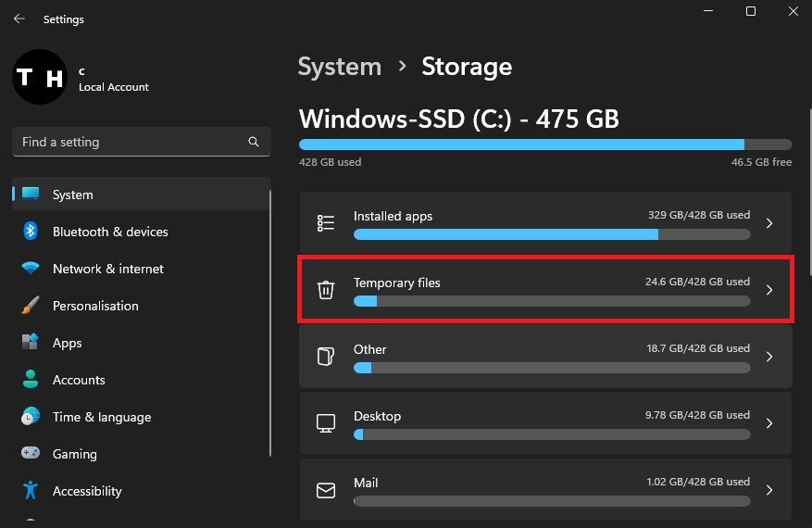Click the Accounts person icon

pos(31,380)
